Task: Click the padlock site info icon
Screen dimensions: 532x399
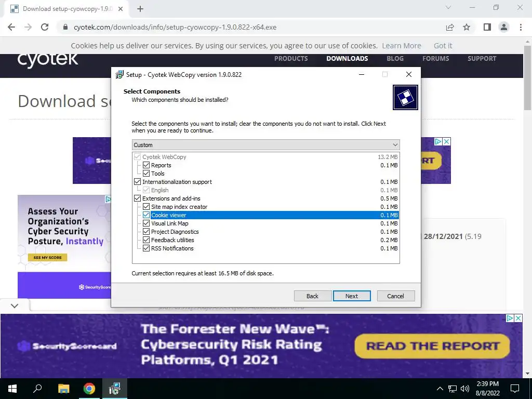Action: pos(65,27)
